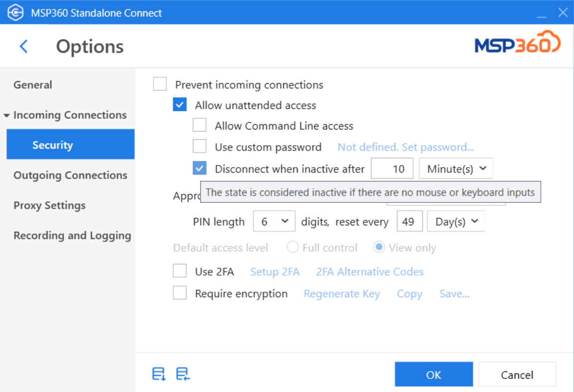
Task: Switch to Proxy Settings
Action: [49, 205]
